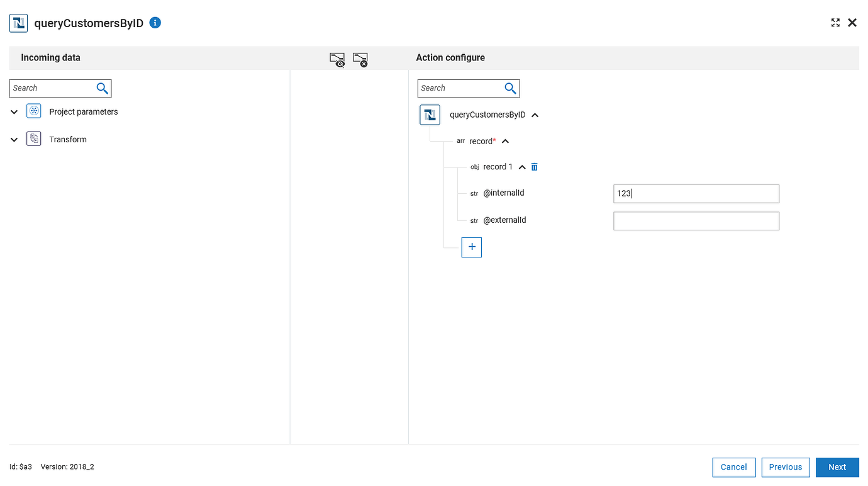Click the Previous button

pyautogui.click(x=785, y=467)
